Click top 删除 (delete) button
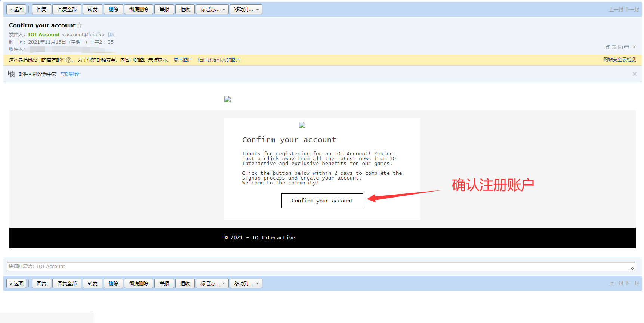The image size is (644, 323). click(x=113, y=9)
